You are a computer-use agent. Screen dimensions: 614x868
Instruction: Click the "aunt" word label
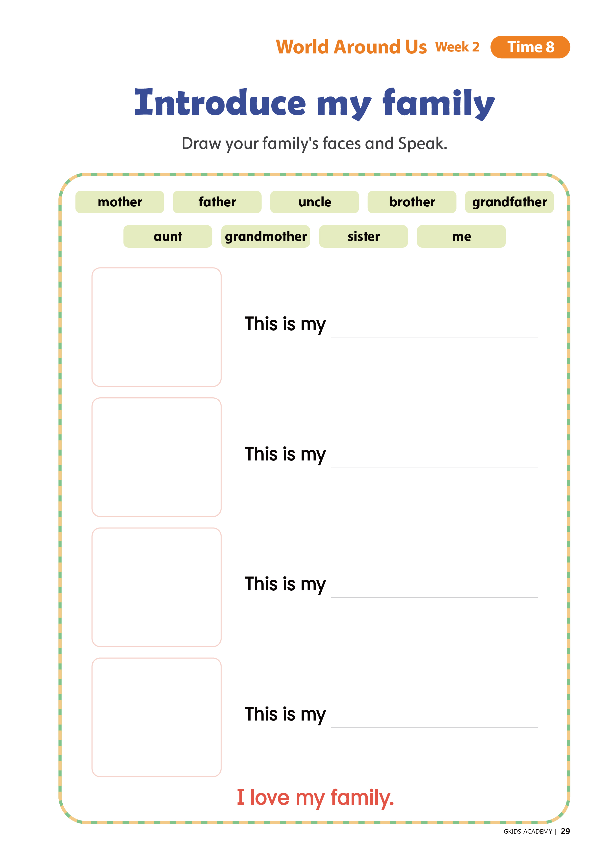[x=168, y=236]
